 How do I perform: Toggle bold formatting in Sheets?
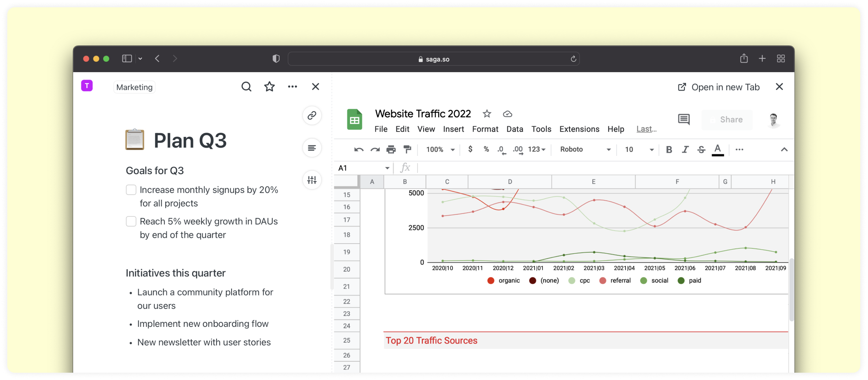pos(669,149)
